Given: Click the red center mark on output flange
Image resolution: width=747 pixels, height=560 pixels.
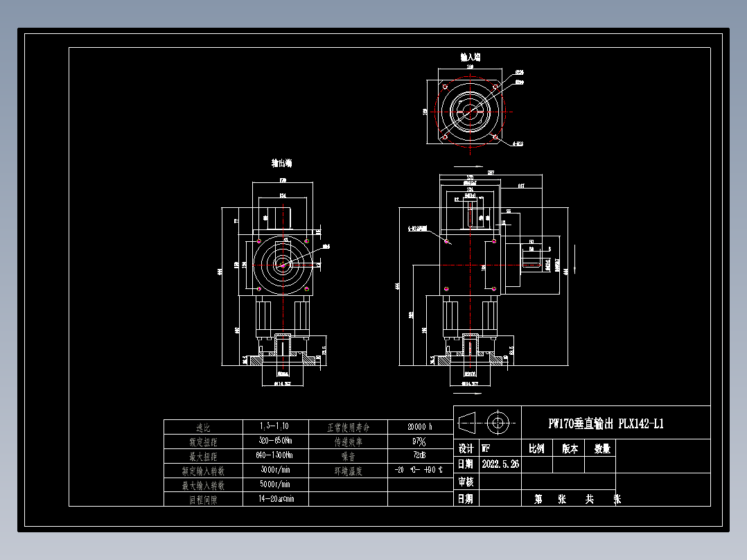Looking at the screenshot, I should tap(283, 265).
